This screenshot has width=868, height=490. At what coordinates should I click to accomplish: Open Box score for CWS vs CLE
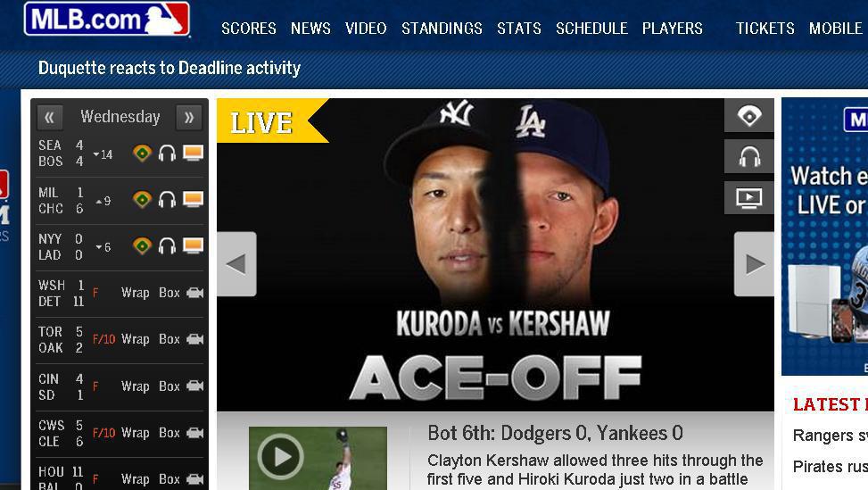point(169,432)
